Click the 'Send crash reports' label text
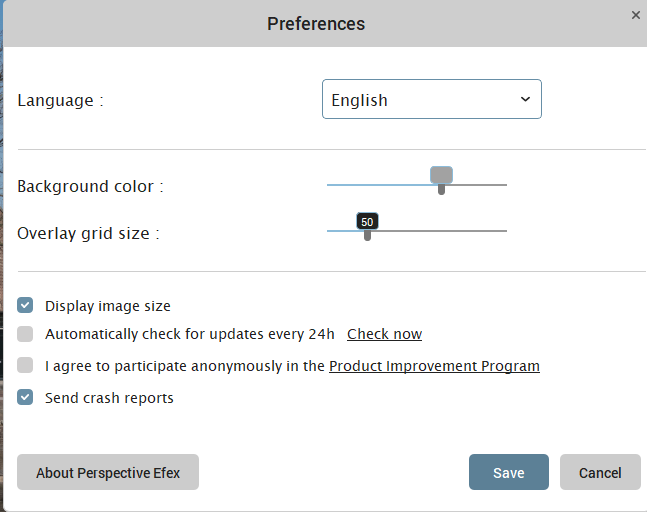 click(x=109, y=398)
